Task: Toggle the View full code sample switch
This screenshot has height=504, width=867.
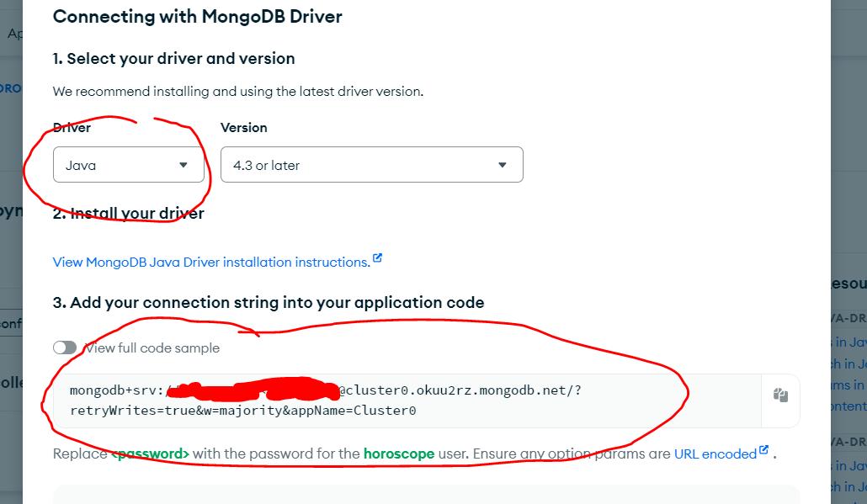Action: coord(65,347)
